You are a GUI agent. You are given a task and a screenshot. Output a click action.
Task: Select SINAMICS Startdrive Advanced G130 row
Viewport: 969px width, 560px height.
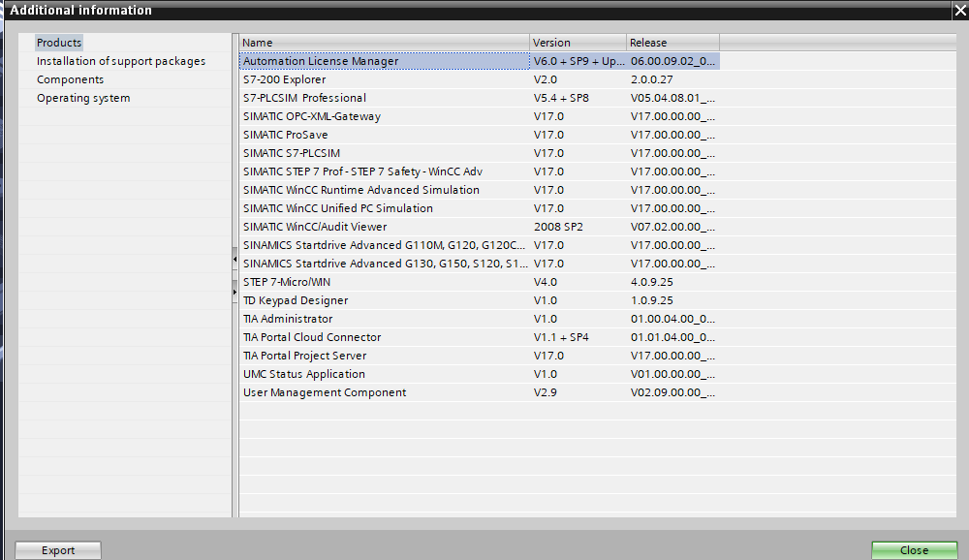click(x=479, y=264)
